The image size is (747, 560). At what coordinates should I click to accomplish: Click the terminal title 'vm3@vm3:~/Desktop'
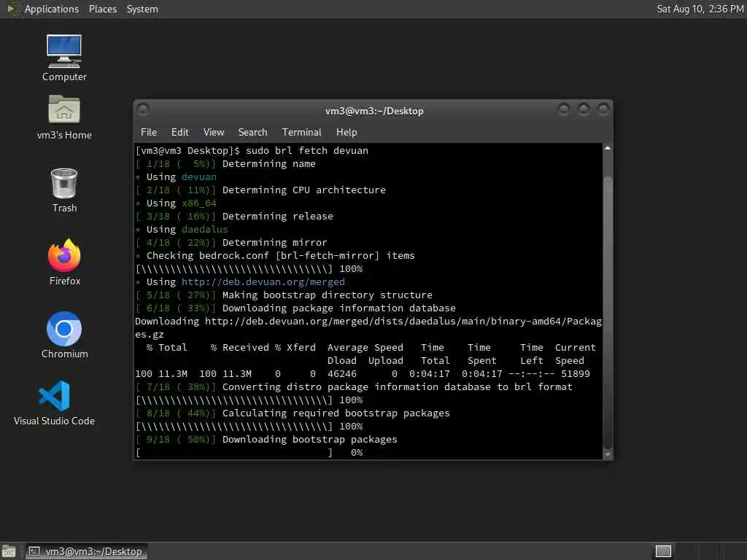[x=374, y=111]
